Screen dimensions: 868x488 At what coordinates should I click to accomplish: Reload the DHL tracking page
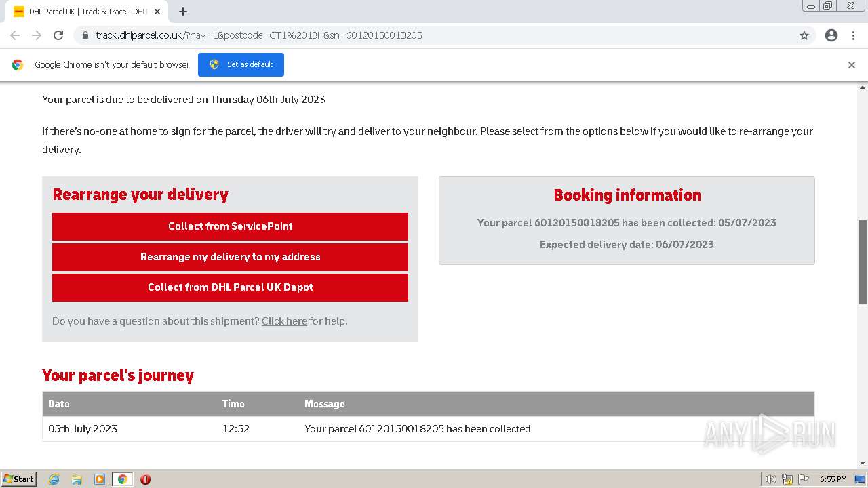pyautogui.click(x=58, y=35)
